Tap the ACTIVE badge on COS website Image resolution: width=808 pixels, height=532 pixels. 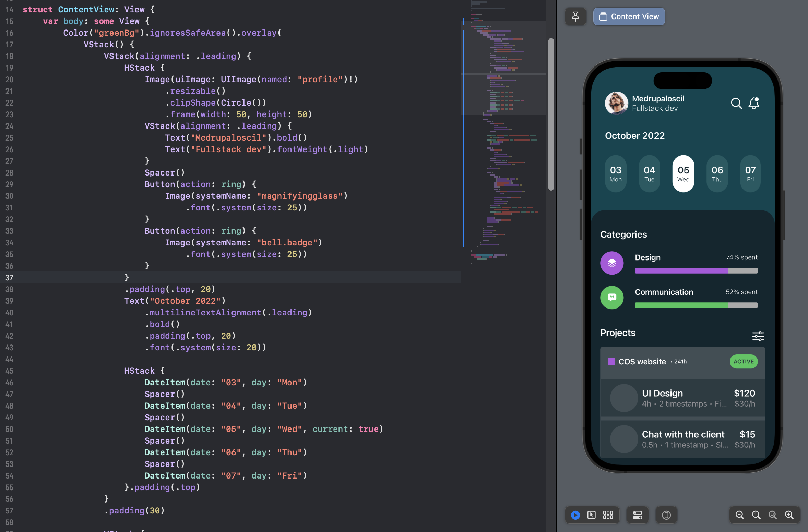(x=744, y=361)
